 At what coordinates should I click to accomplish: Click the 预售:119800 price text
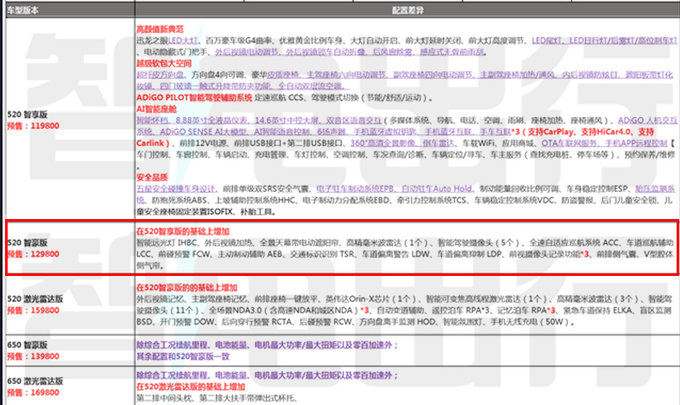coord(33,126)
